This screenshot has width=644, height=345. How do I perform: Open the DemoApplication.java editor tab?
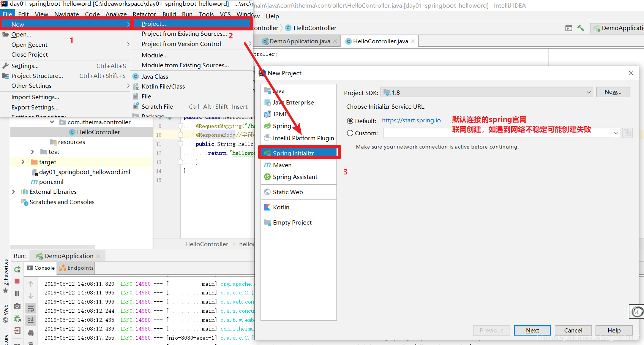299,41
